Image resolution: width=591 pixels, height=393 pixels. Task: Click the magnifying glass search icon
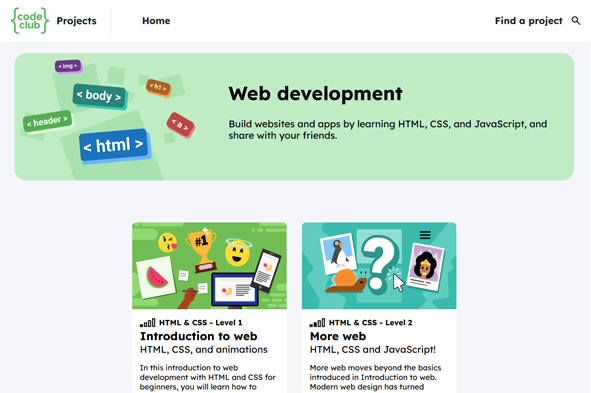pos(576,20)
